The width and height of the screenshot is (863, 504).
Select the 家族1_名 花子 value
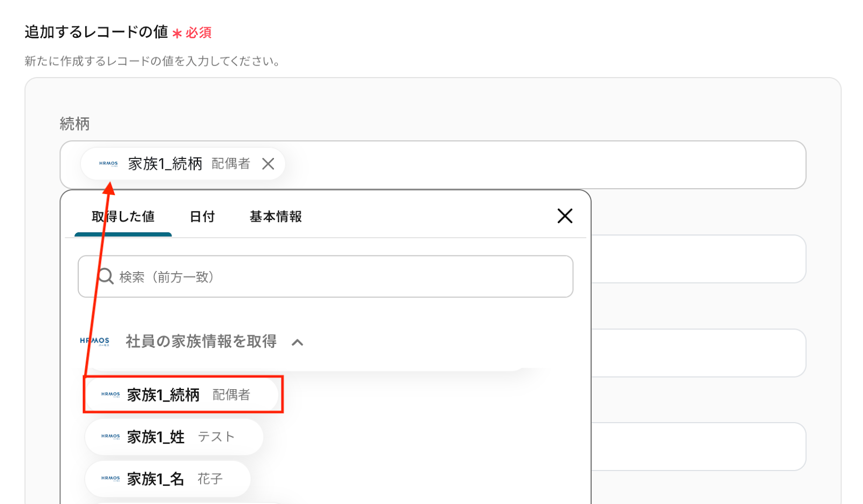pos(168,479)
